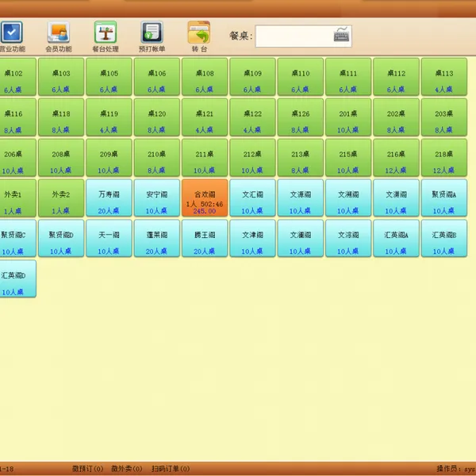
Task: Open table 桌121
Action: (205, 117)
